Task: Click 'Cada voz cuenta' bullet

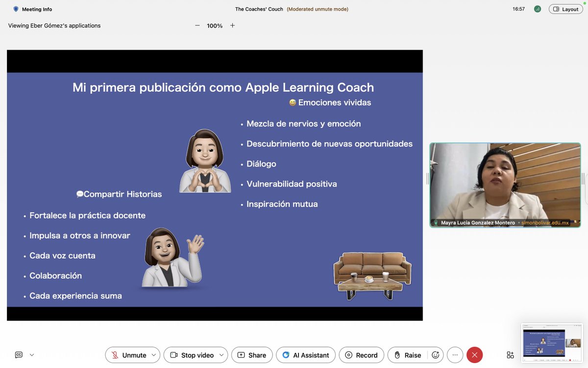Action: (63, 256)
